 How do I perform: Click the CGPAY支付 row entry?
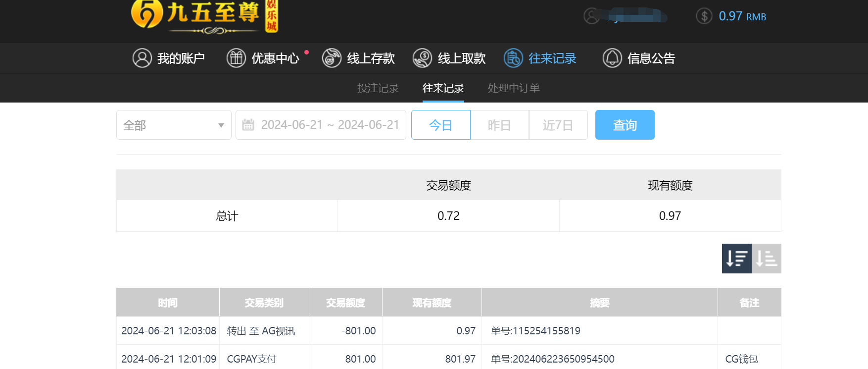pos(251,359)
